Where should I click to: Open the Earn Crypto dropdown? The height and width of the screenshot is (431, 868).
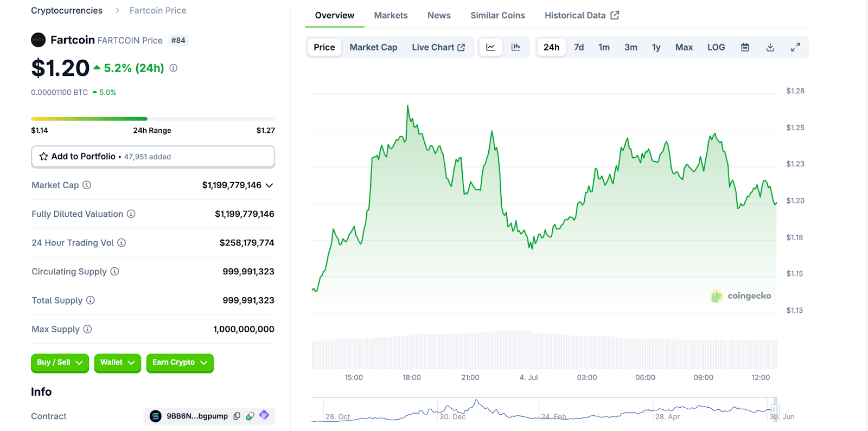pyautogui.click(x=180, y=363)
